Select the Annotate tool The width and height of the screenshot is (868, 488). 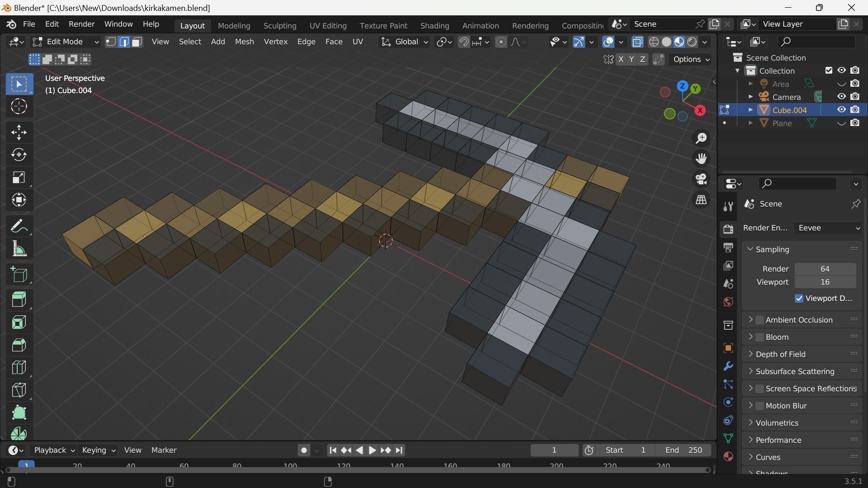pos(19,226)
